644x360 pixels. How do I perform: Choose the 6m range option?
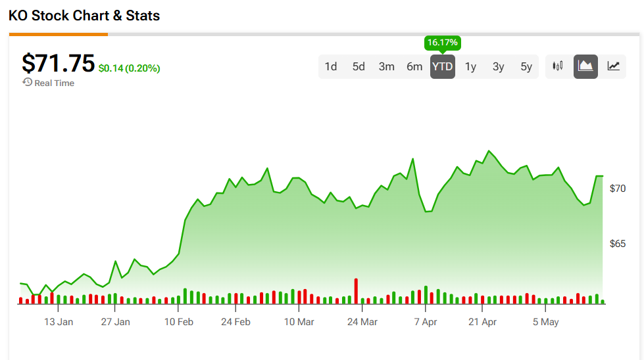[414, 66]
